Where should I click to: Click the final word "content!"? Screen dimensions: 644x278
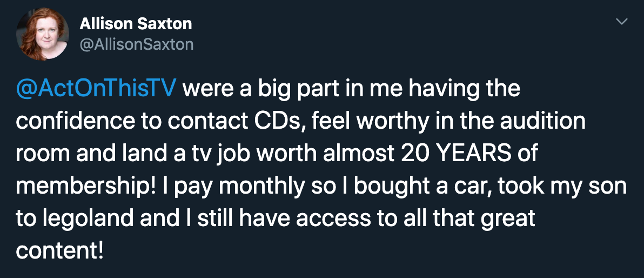[x=59, y=251]
